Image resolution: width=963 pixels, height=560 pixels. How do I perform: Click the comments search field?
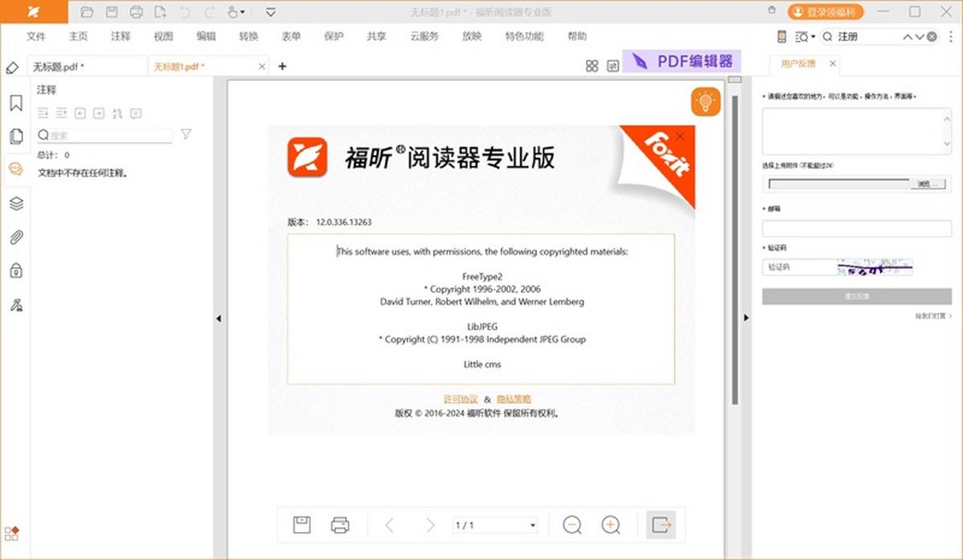click(x=104, y=136)
